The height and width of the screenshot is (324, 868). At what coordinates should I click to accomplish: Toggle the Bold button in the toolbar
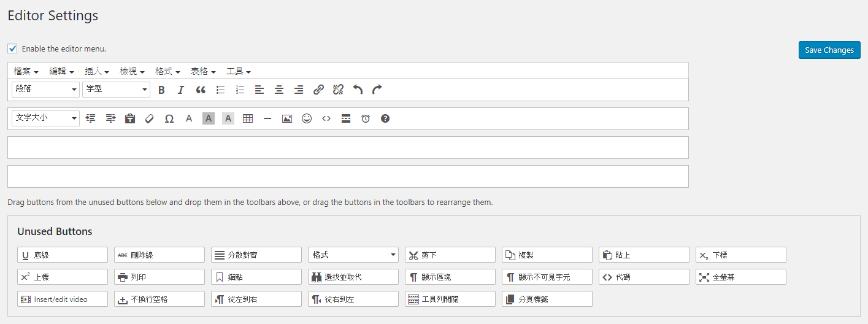click(x=161, y=90)
